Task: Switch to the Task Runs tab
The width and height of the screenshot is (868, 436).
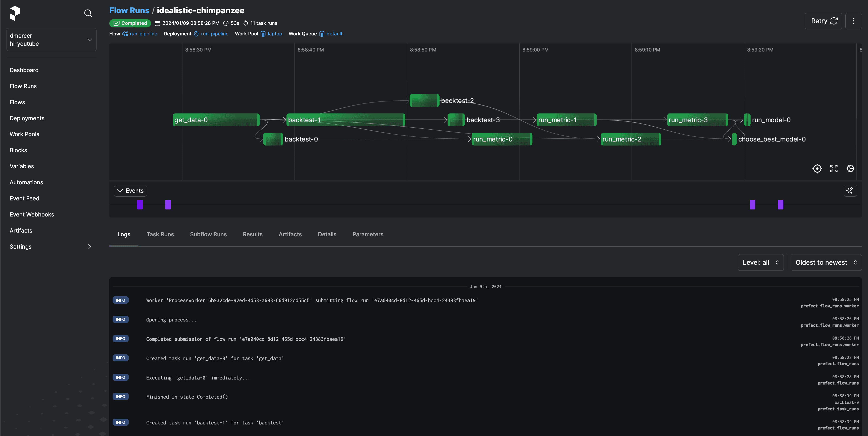Action: (160, 234)
